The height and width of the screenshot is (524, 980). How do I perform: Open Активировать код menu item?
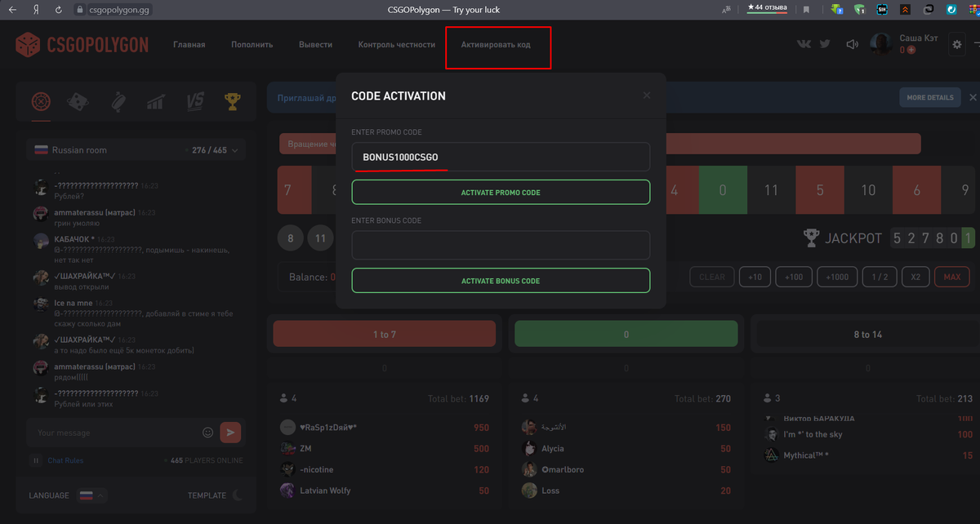click(x=496, y=45)
